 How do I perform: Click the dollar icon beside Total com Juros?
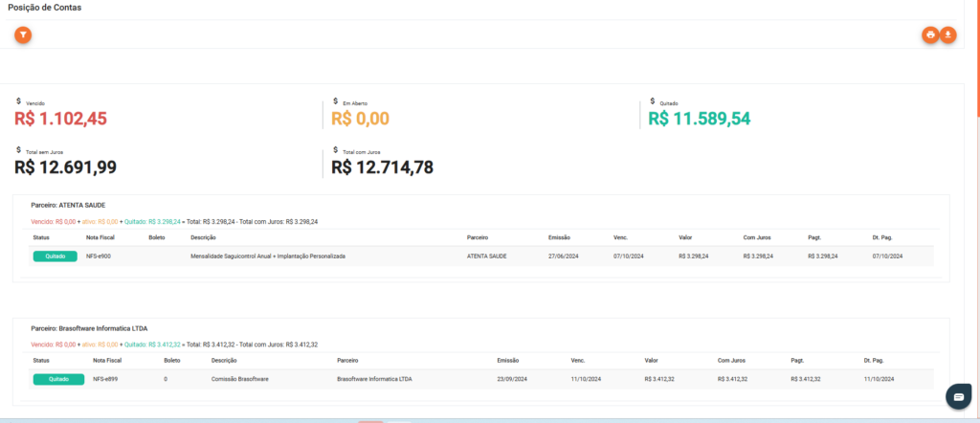335,149
